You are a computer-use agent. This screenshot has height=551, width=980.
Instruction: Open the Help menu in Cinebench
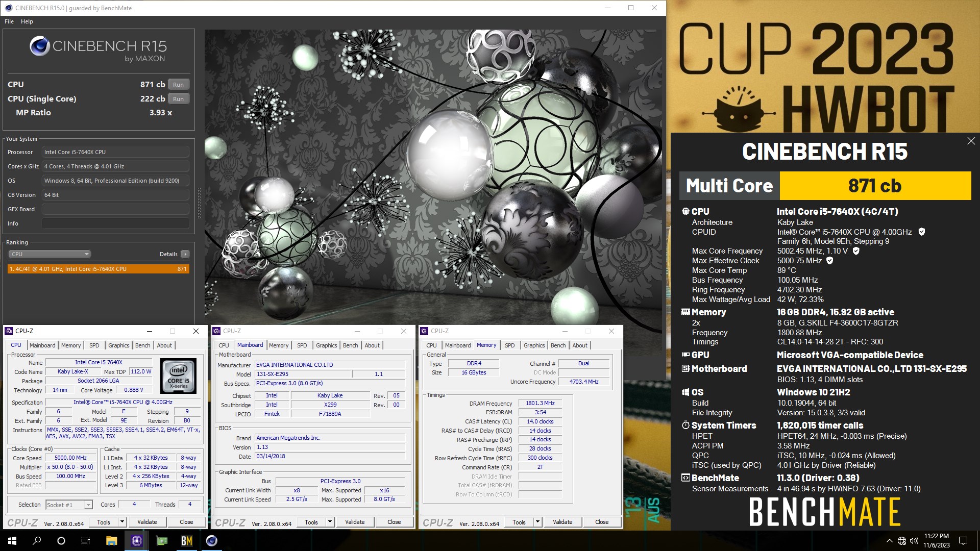click(x=27, y=21)
